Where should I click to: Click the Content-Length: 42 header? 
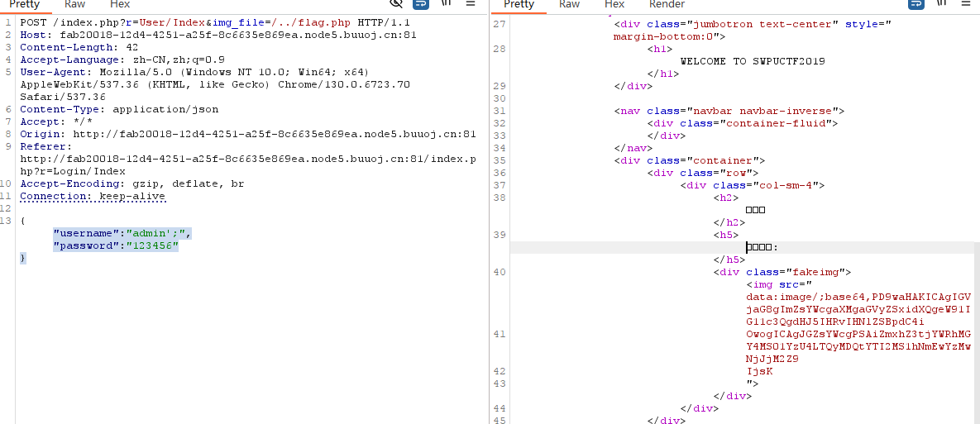click(x=79, y=47)
